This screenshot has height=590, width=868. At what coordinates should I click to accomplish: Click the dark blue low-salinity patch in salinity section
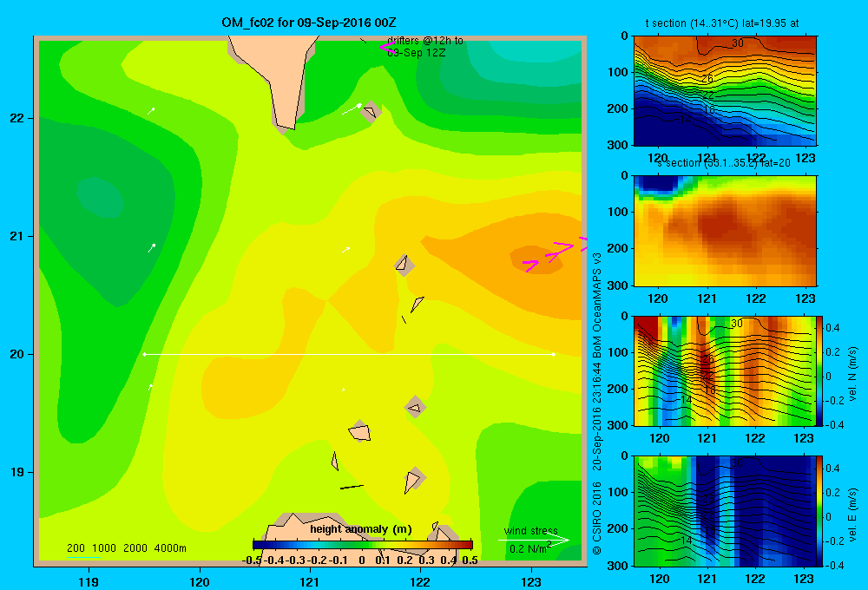[659, 186]
